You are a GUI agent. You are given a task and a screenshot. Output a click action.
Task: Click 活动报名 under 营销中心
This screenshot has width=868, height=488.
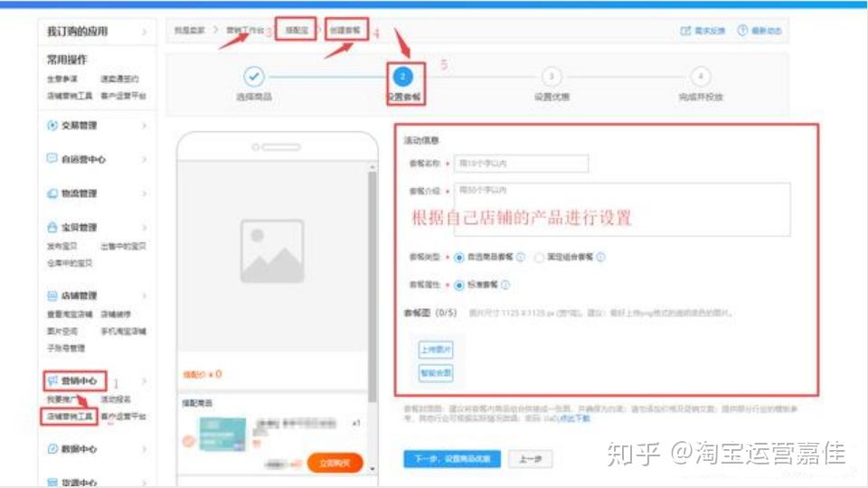(115, 399)
